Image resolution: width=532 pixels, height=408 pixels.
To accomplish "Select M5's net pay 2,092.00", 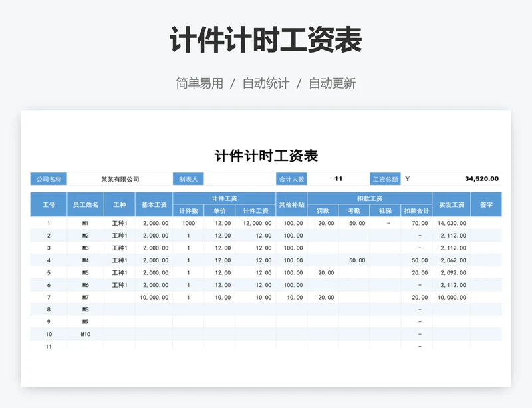I will point(452,272).
